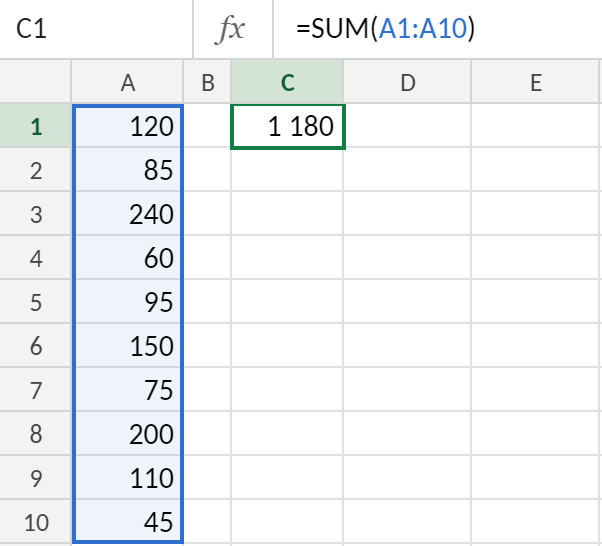Click cell A8 containing 200

pos(127,433)
